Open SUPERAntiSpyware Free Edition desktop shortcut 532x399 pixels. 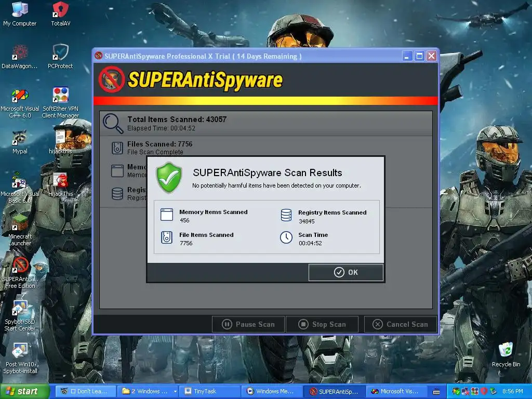pyautogui.click(x=20, y=273)
